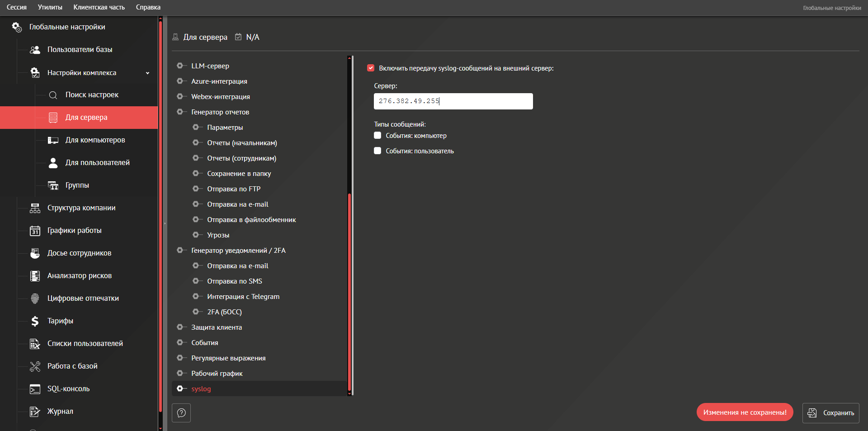Image resolution: width=868 pixels, height=431 pixels.
Task: Click the Company structure icon
Action: coord(35,208)
